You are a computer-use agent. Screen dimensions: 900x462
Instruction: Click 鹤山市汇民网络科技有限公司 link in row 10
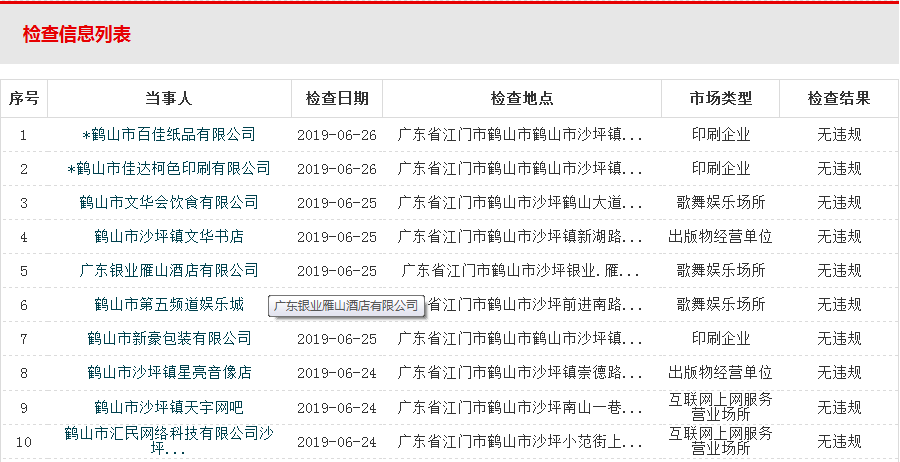click(x=169, y=433)
